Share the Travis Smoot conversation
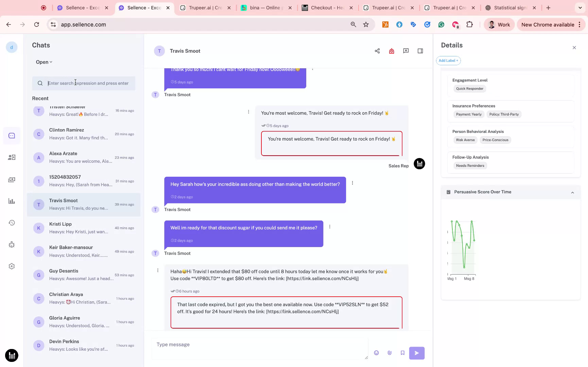This screenshot has width=588, height=367. pos(377,51)
